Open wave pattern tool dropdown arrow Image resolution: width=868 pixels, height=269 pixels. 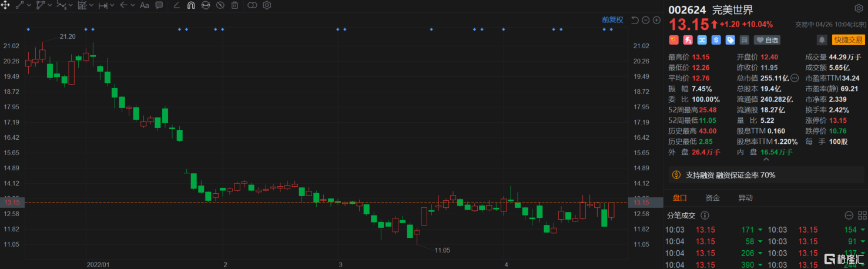[70, 5]
